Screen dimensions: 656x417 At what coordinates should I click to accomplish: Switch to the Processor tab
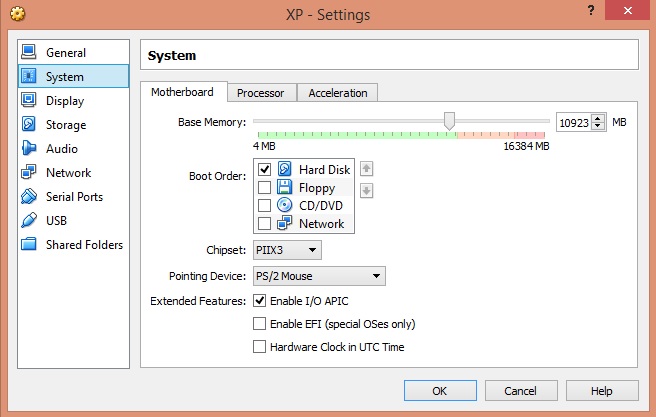point(261,93)
